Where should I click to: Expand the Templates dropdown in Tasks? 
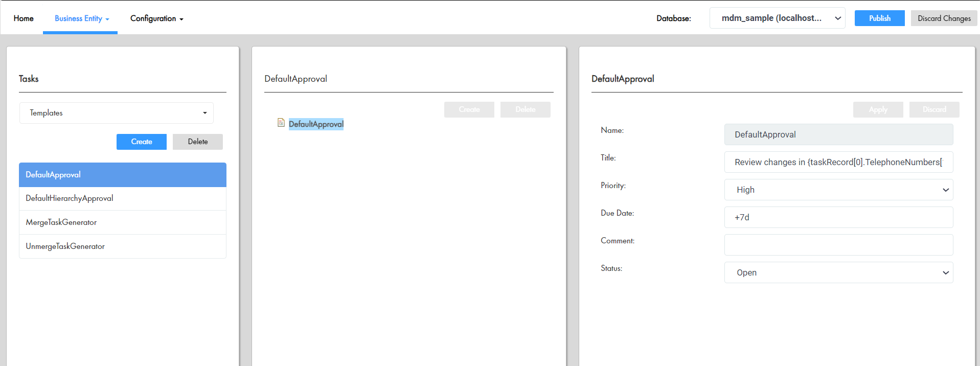pyautogui.click(x=117, y=113)
